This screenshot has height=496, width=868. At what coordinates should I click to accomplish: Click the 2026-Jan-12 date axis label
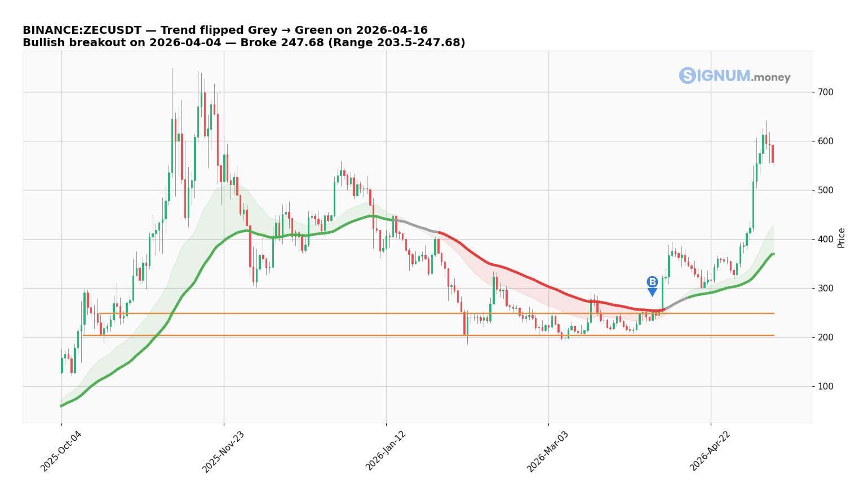click(x=386, y=451)
